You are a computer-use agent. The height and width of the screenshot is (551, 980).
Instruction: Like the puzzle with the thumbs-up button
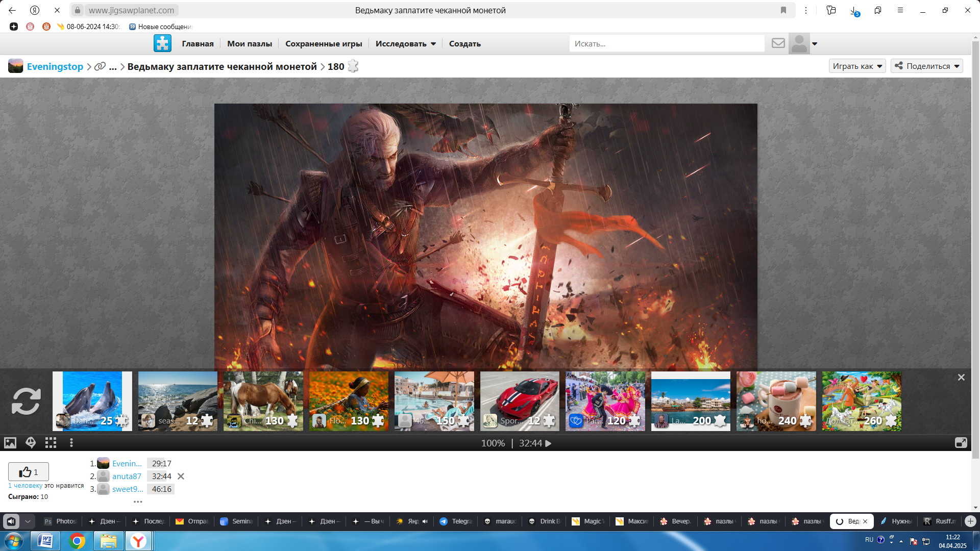pos(29,472)
